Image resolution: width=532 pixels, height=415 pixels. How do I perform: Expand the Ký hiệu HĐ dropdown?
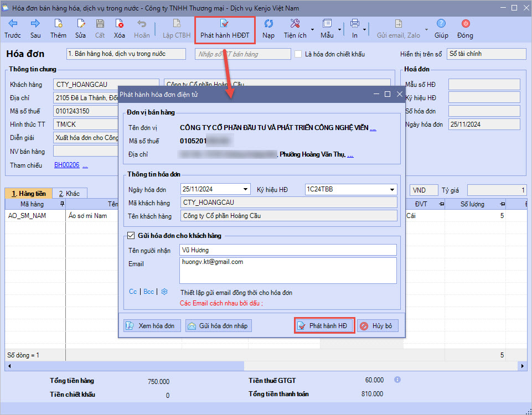392,190
